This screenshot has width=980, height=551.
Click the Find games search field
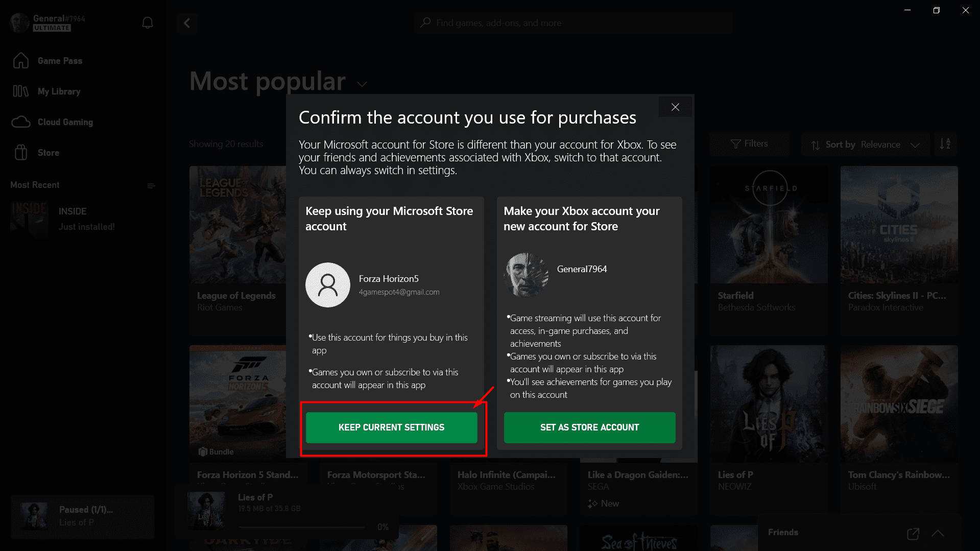point(572,22)
